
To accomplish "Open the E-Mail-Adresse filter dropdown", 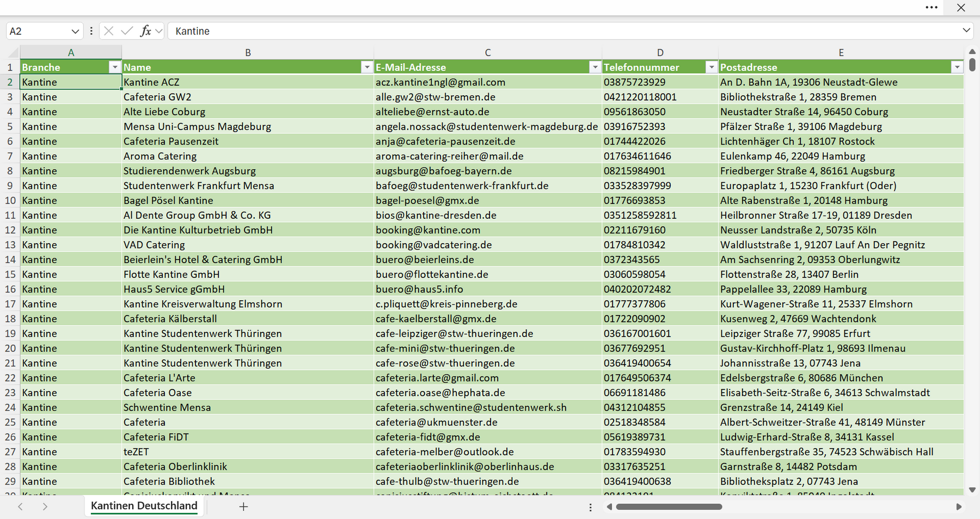I will (x=595, y=67).
